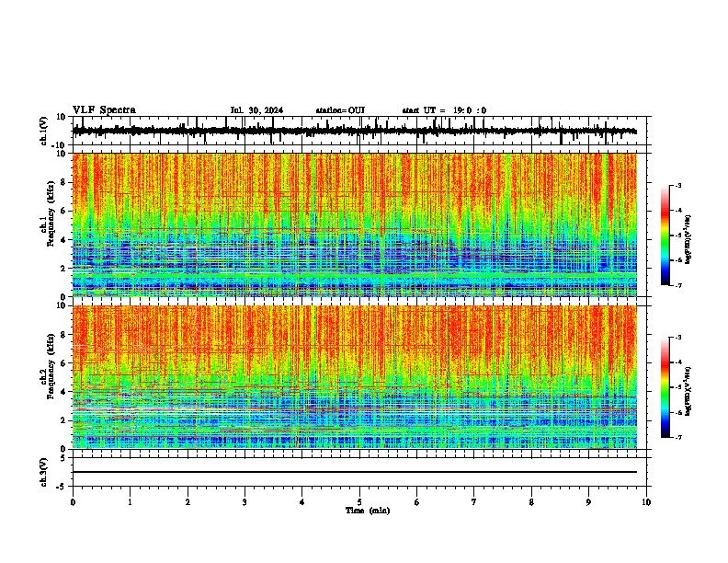Click the 'station=OUI' header text
The image size is (728, 563).
click(x=340, y=110)
